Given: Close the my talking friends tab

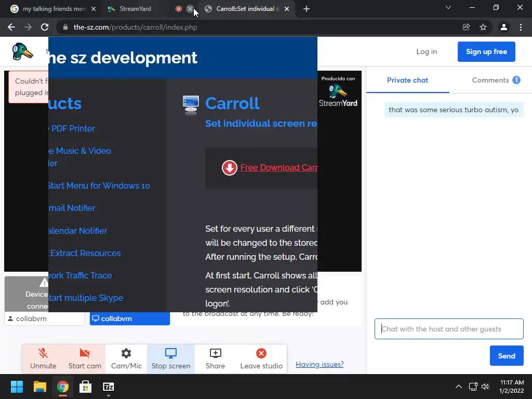Looking at the screenshot, I should point(94,9).
